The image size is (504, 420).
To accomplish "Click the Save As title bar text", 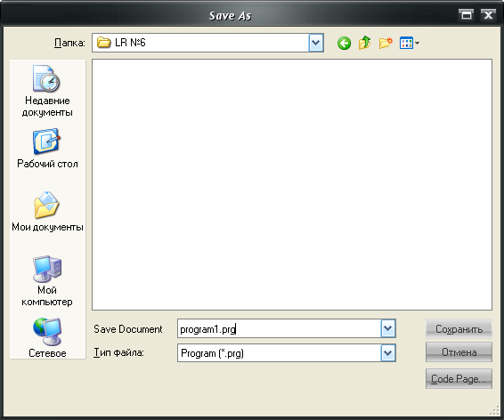I will point(230,15).
